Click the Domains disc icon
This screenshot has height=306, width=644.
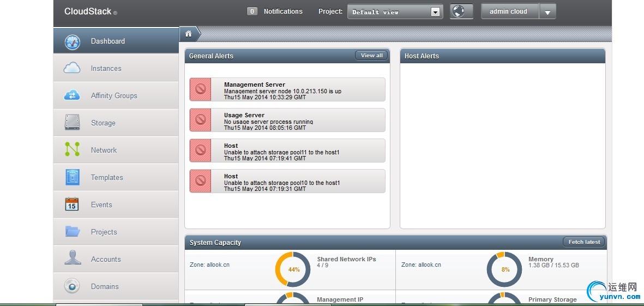click(72, 286)
